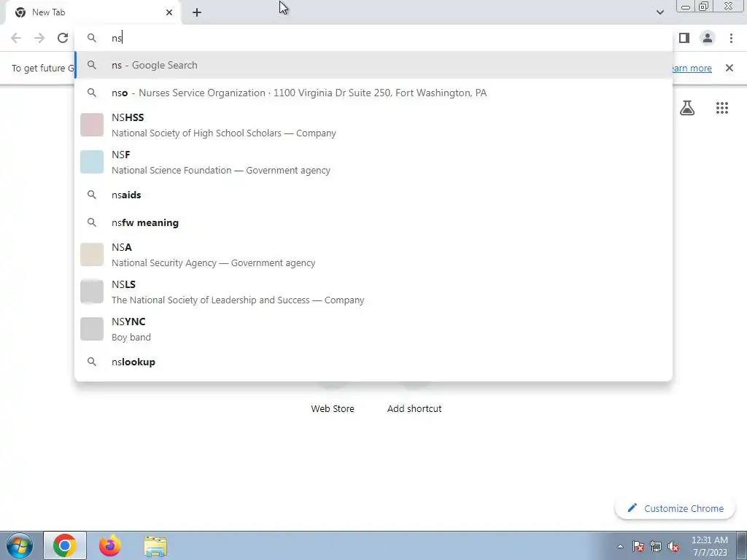
Task: Select the NSLS suggestion
Action: point(373,292)
